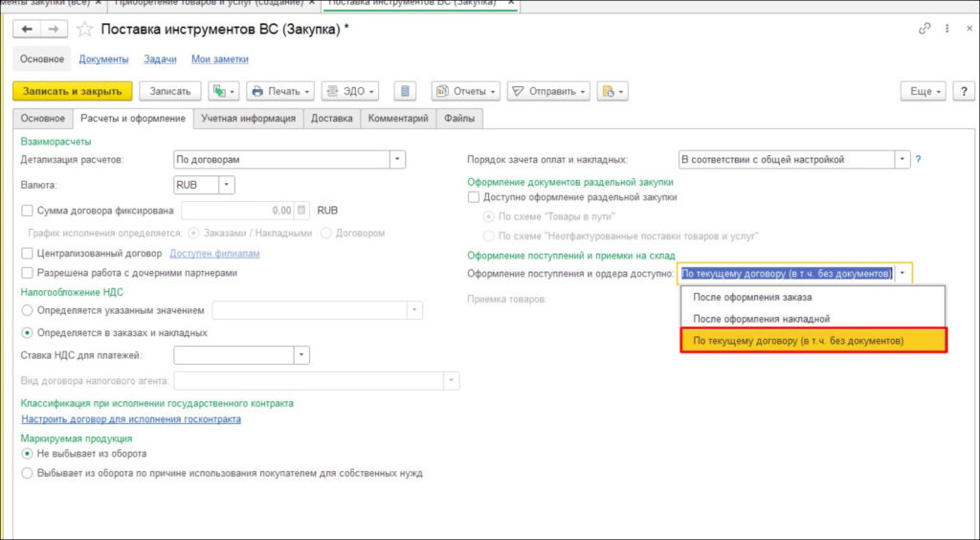The image size is (980, 540).
Task: Select По схеме "Товары в пути" radio
Action: point(489,216)
